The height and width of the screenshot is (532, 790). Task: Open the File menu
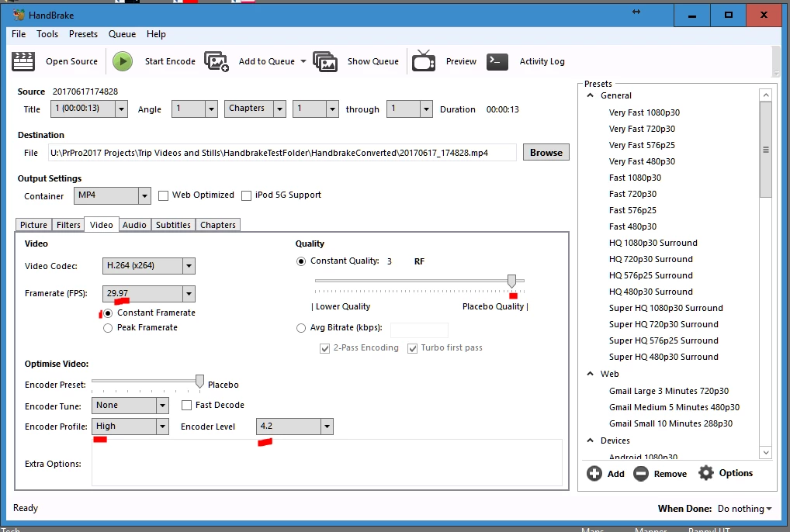19,33
